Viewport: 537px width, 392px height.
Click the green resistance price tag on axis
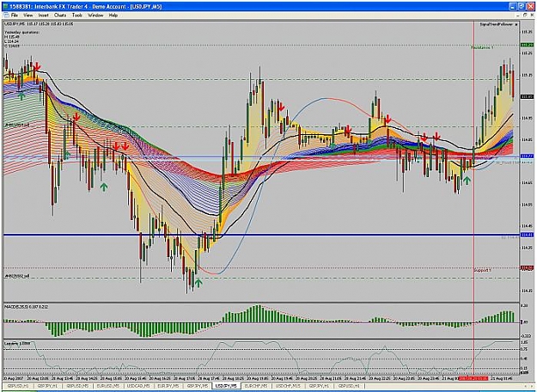coord(527,45)
